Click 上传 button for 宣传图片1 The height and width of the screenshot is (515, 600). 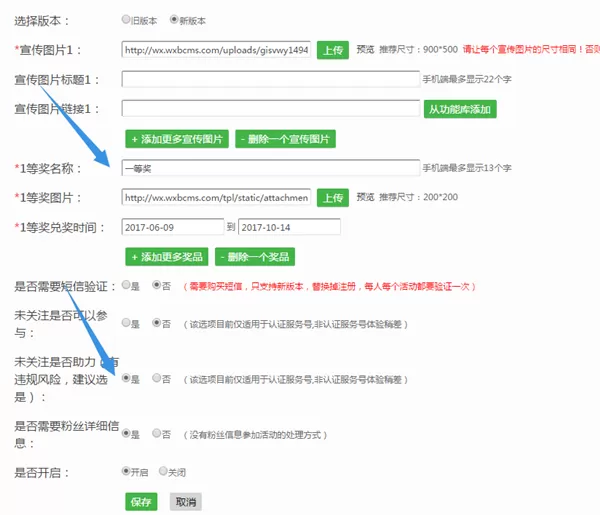tap(333, 50)
